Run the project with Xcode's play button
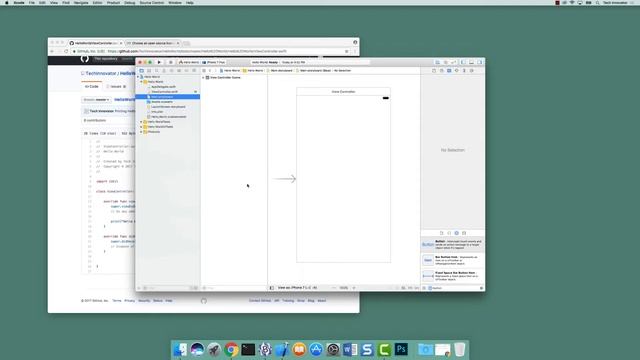Image resolution: width=640 pixels, height=360 pixels. tap(159, 62)
